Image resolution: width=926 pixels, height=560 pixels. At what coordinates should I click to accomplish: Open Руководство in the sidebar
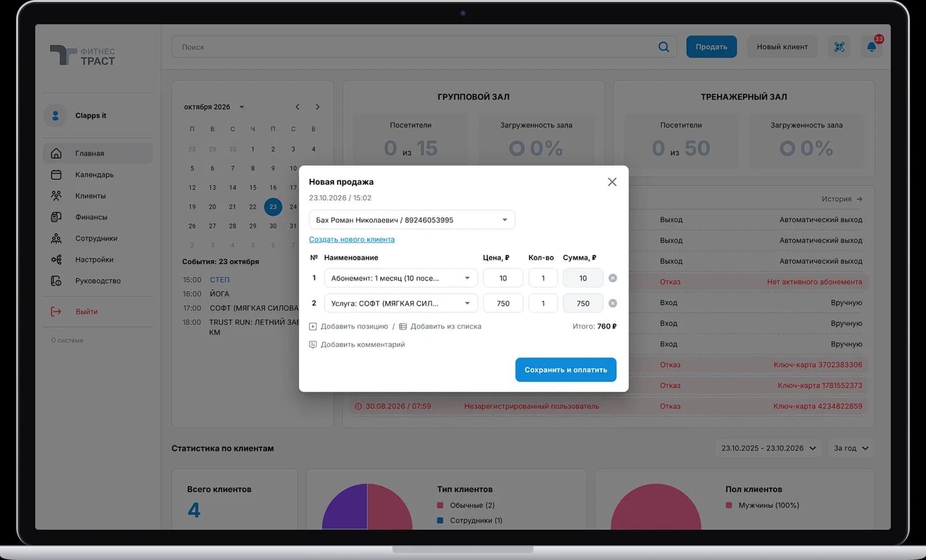[97, 281]
